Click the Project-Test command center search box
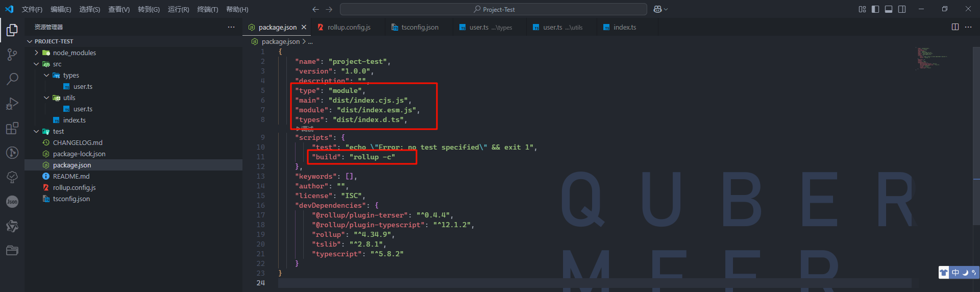980x292 pixels. tap(493, 9)
